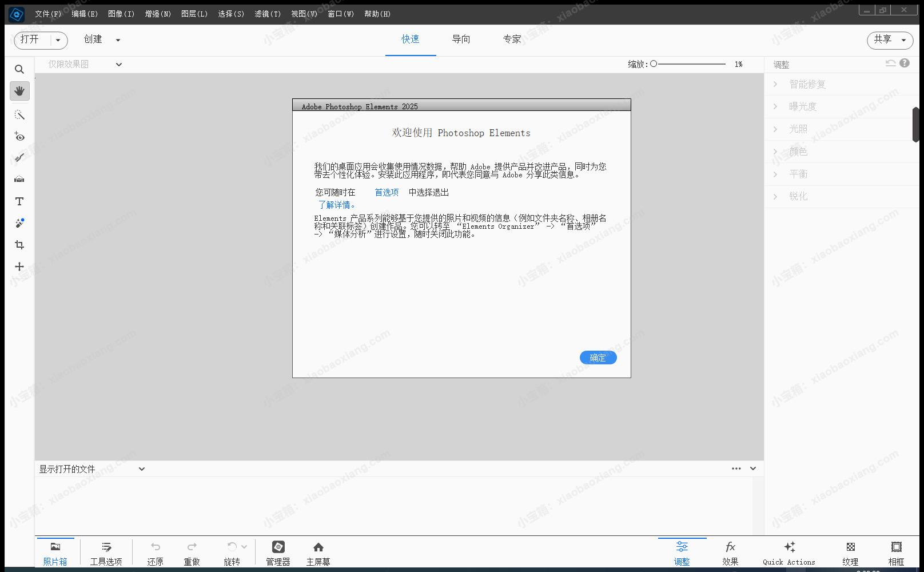The width and height of the screenshot is (924, 572).
Task: Select the Crop tool
Action: 19,245
